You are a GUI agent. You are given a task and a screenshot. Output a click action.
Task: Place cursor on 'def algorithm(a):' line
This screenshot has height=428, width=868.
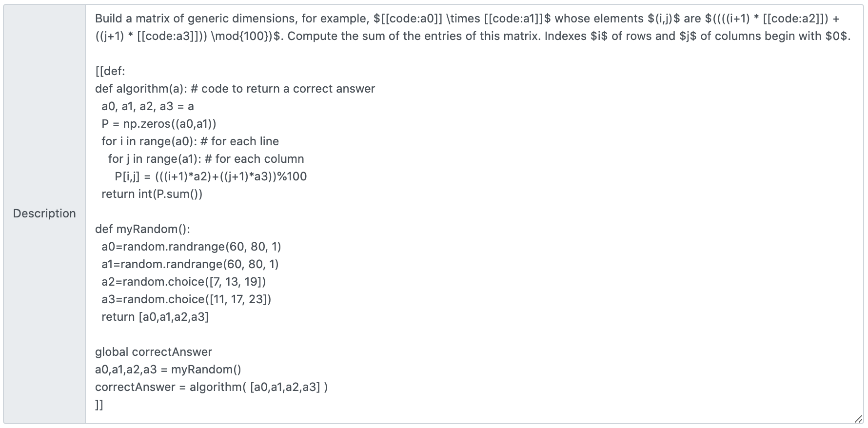coord(235,89)
